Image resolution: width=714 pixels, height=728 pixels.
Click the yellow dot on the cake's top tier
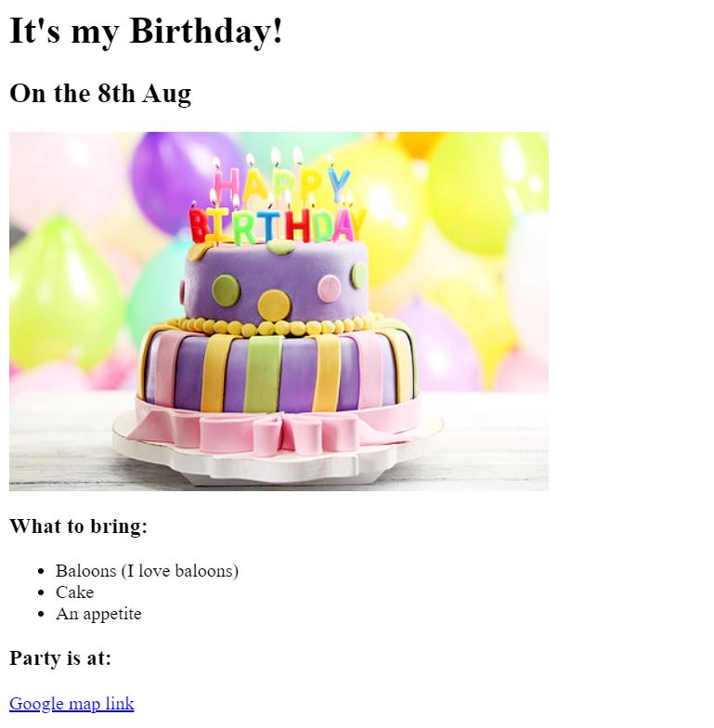[274, 305]
